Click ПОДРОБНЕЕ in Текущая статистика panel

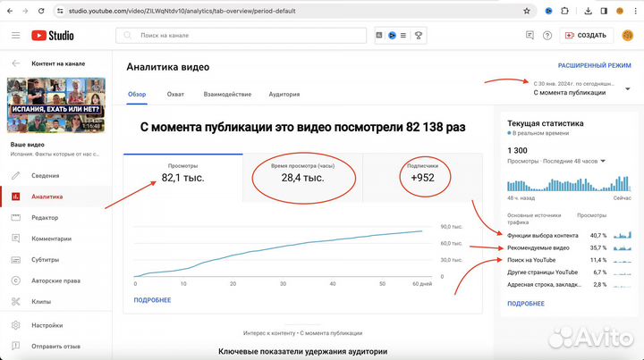[x=526, y=304]
